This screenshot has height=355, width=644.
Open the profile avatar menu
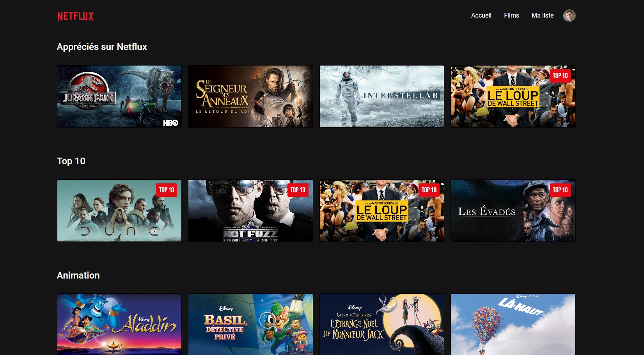[569, 16]
